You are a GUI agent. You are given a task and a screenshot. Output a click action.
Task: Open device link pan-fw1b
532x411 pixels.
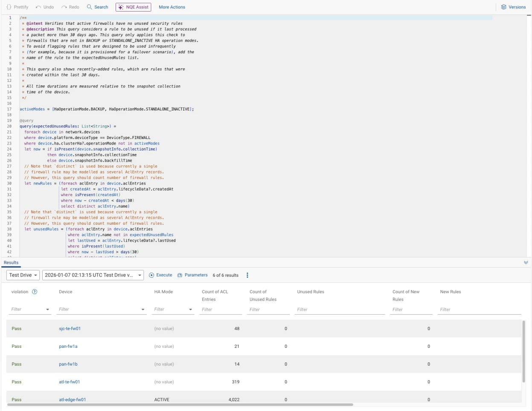(68, 365)
